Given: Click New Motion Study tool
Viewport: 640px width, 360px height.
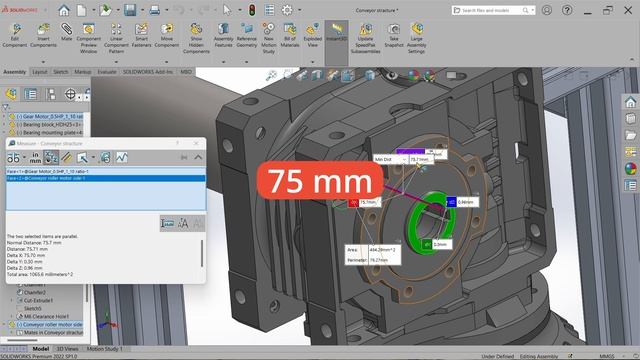Looking at the screenshot, I should (x=269, y=38).
